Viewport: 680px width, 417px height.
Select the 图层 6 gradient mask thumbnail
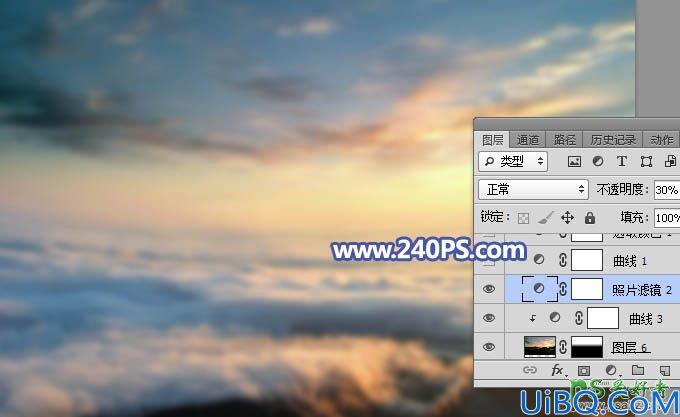(587, 347)
